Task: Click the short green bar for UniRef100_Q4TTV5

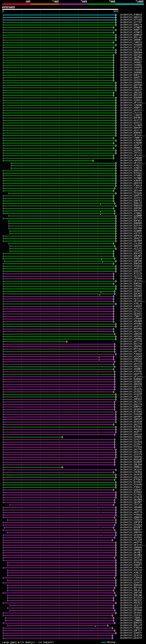Action: 35,342
